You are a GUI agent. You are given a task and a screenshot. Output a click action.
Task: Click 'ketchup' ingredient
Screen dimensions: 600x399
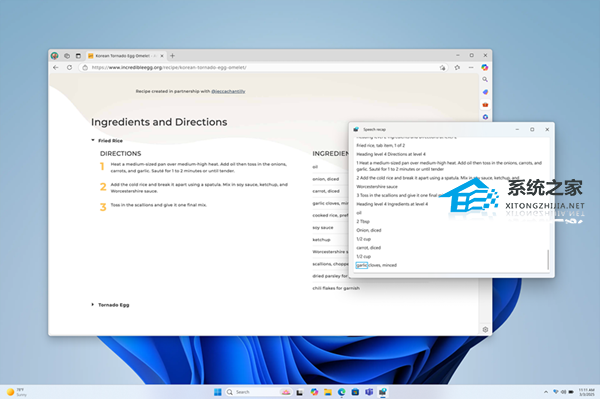(x=321, y=240)
